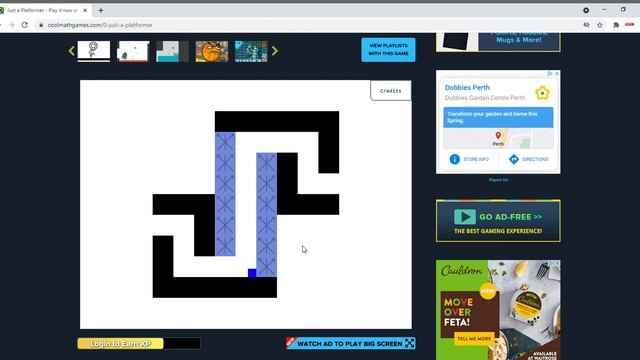Open the pixel dungeon game thumbnail
The width and height of the screenshot is (640, 360).
(x=251, y=51)
